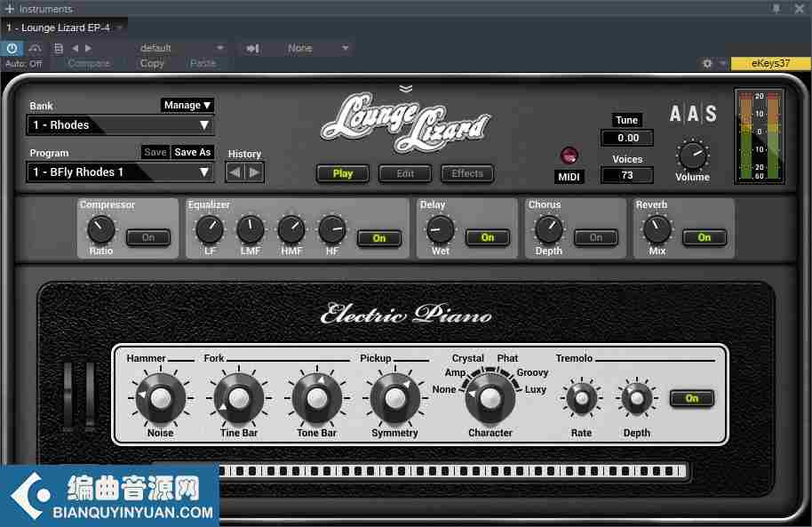Toggle the Tremolo On switch

[692, 398]
